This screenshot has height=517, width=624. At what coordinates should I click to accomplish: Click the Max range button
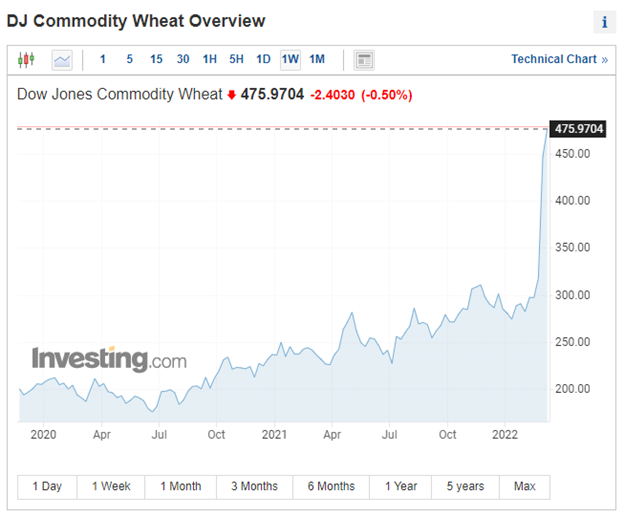click(x=524, y=487)
